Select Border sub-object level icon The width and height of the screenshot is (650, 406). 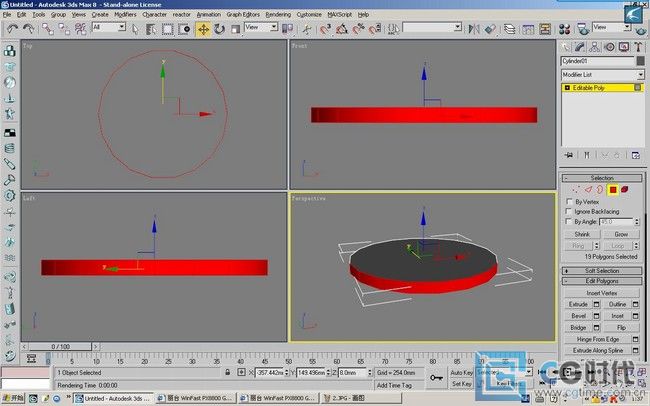coord(600,190)
